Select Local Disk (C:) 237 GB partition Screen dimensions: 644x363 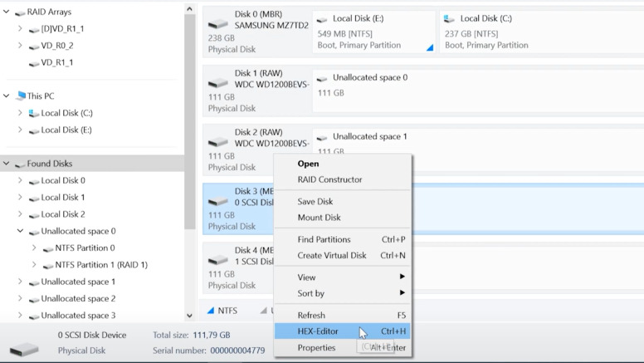(542, 32)
